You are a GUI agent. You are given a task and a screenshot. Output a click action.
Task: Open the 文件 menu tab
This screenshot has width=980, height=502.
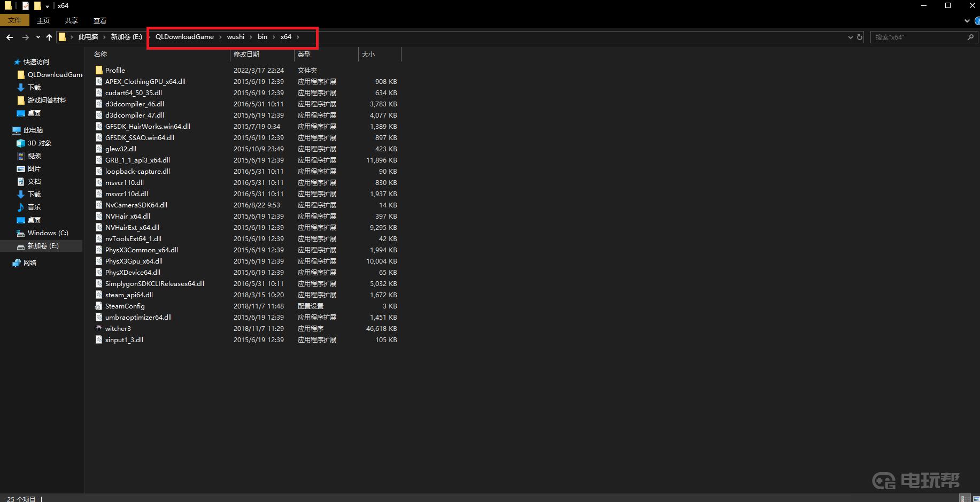pyautogui.click(x=14, y=20)
